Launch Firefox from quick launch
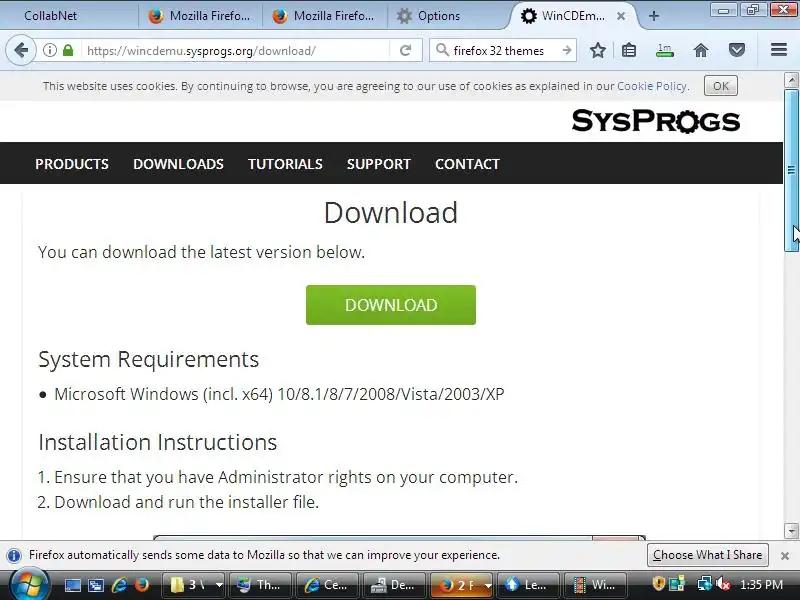Screen dimensions: 800x600 142,585
